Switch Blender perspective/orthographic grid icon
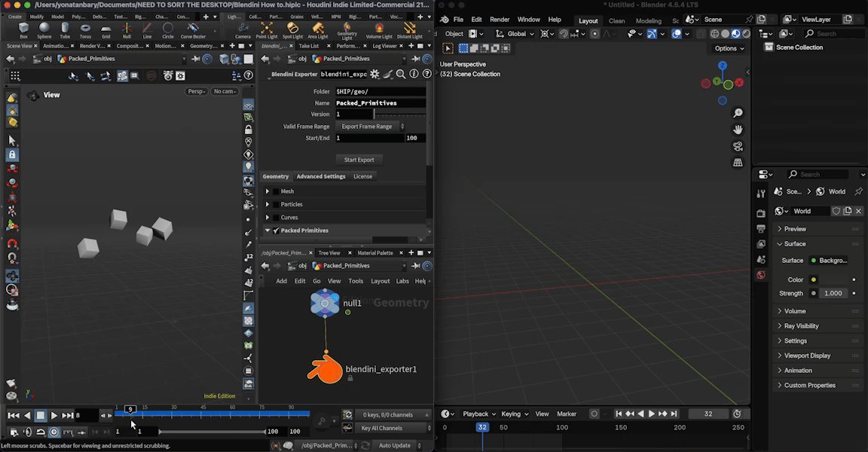Image resolution: width=868 pixels, height=452 pixels. [x=738, y=163]
